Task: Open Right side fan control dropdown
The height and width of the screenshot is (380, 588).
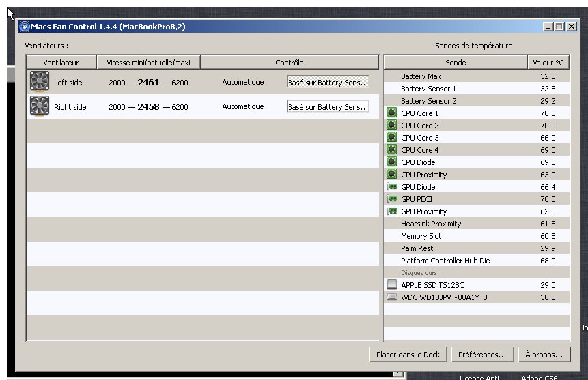Action: [x=327, y=107]
